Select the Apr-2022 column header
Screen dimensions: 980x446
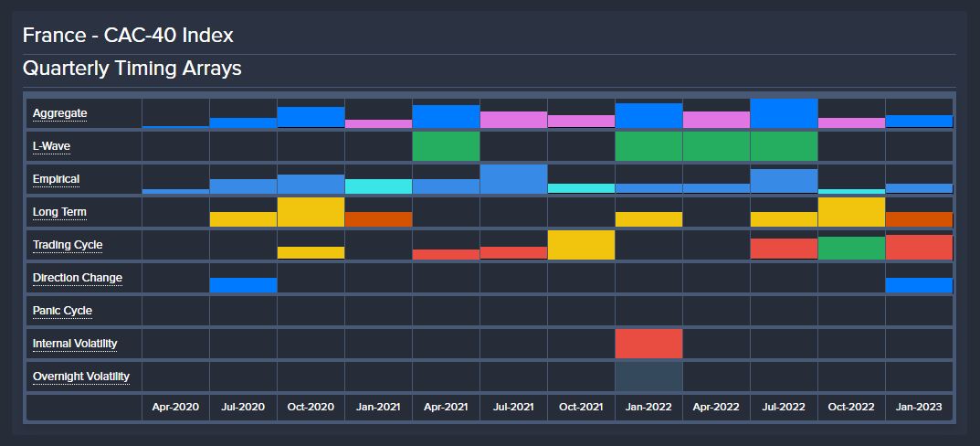point(716,408)
